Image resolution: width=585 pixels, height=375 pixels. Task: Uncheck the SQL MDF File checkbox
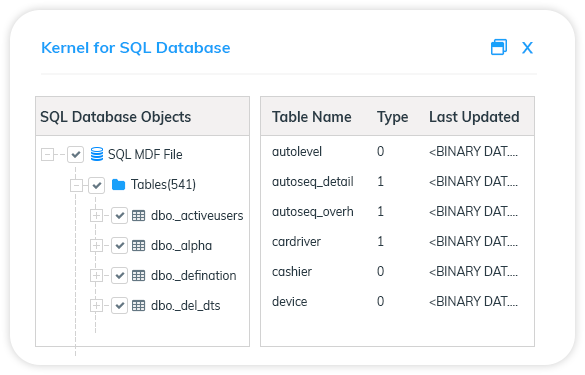pyautogui.click(x=75, y=154)
